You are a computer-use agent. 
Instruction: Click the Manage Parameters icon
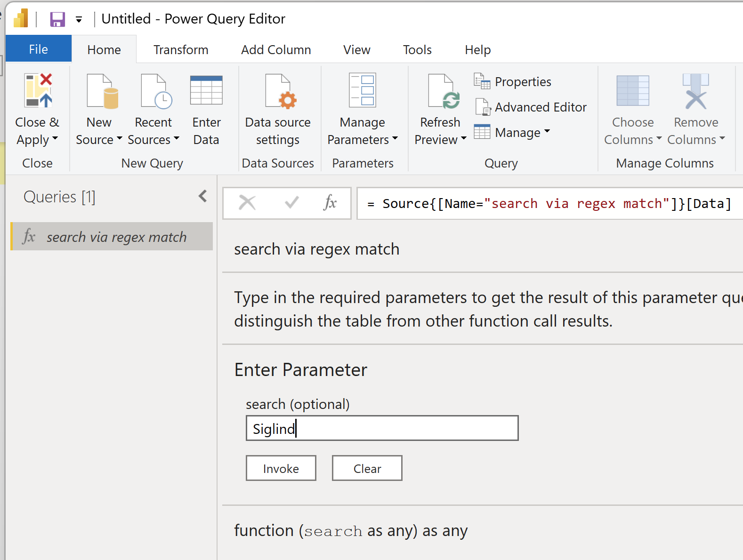362,91
